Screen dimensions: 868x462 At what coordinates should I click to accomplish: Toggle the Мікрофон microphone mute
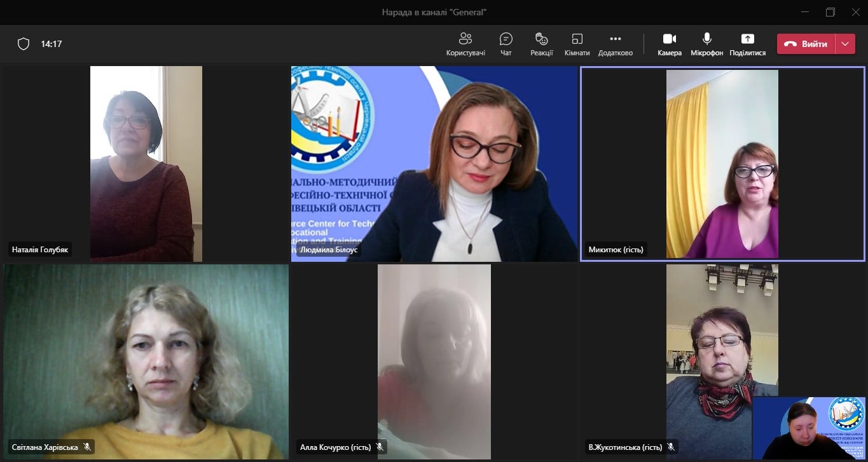coord(706,44)
